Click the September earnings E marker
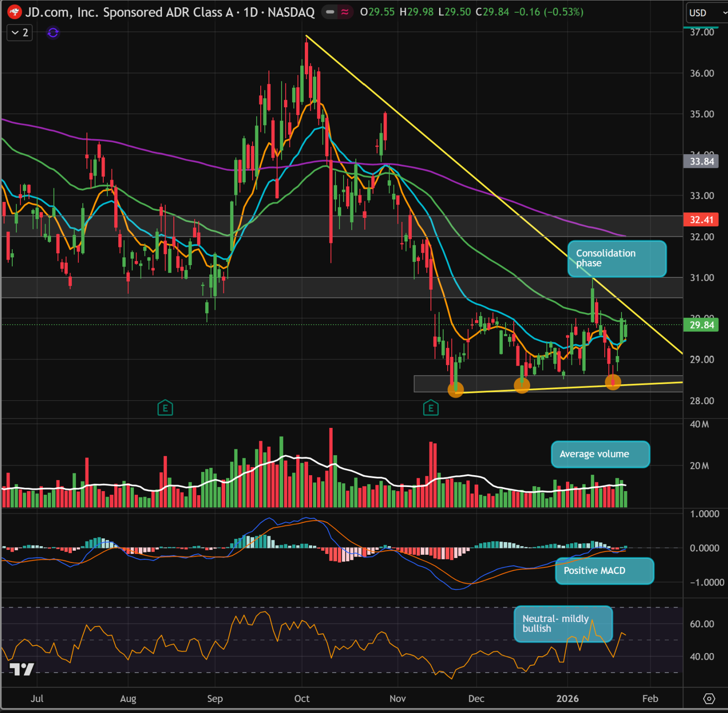The height and width of the screenshot is (713, 728). coord(165,408)
